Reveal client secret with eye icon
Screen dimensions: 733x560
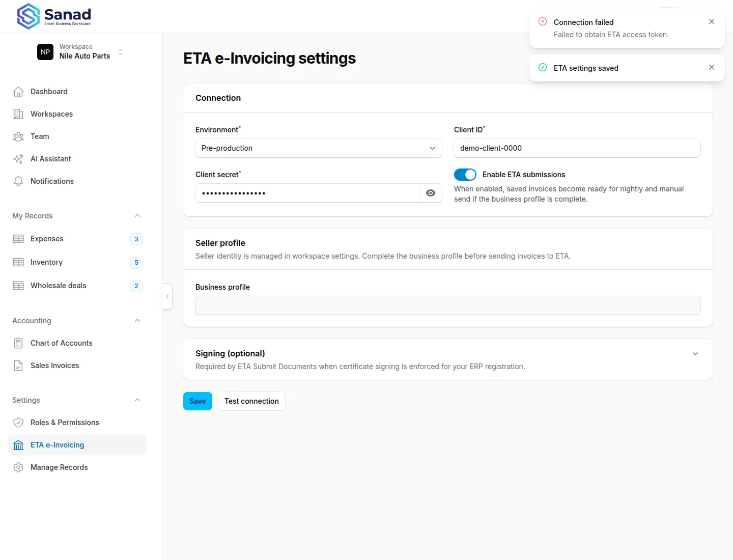click(431, 193)
